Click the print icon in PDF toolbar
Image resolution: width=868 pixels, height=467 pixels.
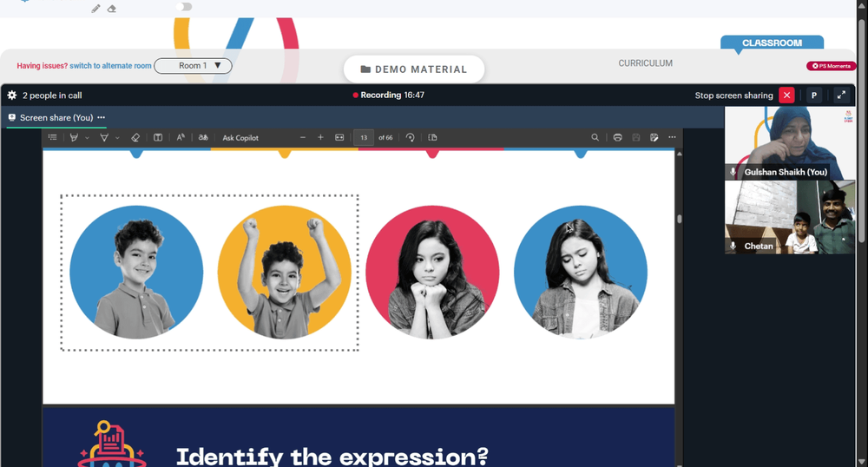click(618, 137)
